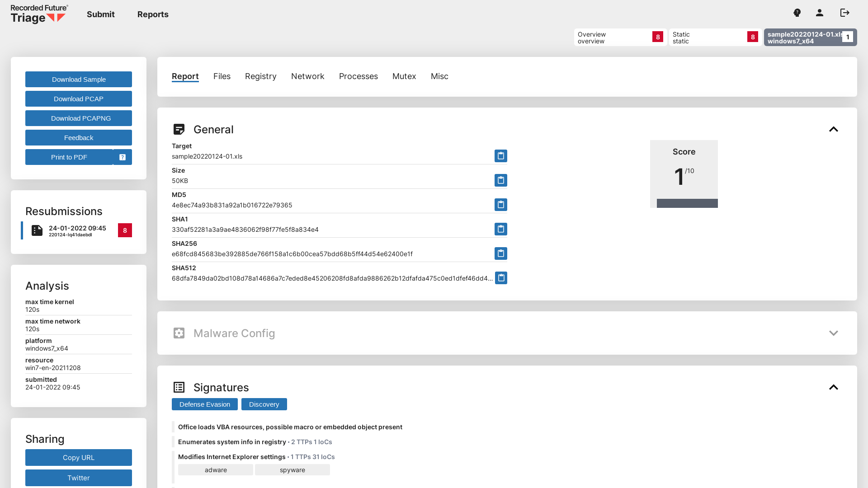Image resolution: width=868 pixels, height=488 pixels.
Task: Open the Static analysis task tab
Action: (716, 38)
